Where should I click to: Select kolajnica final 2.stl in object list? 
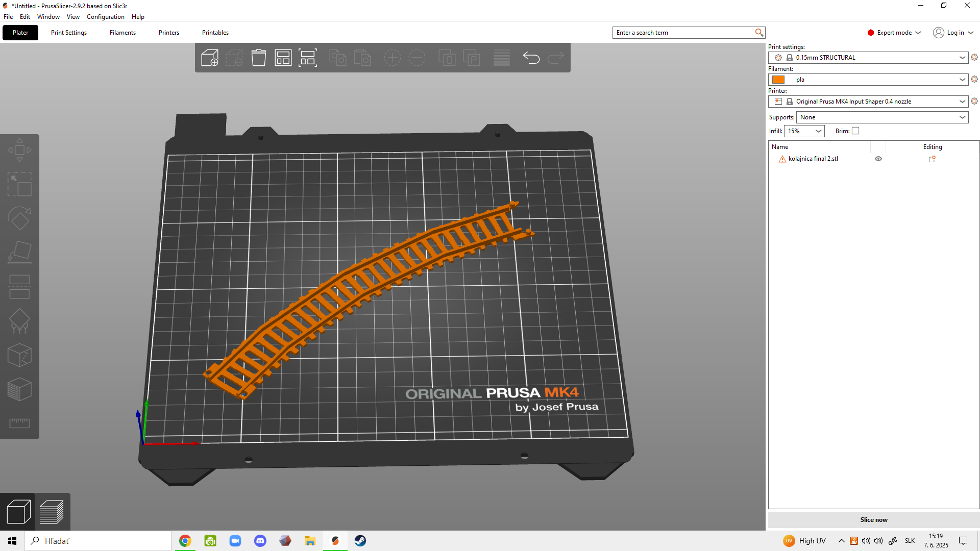813,159
